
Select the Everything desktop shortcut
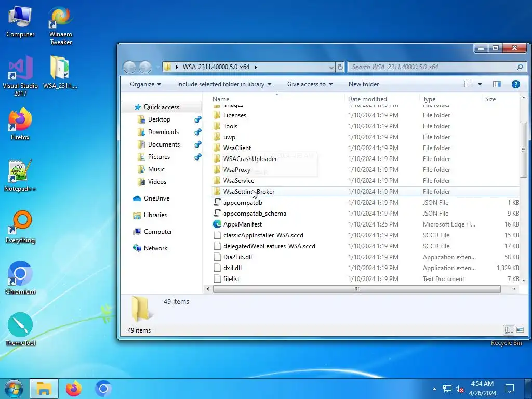(x=20, y=227)
